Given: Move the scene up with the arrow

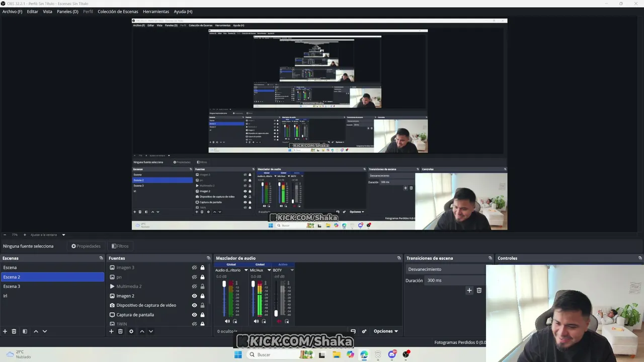Looking at the screenshot, I should coord(36,331).
